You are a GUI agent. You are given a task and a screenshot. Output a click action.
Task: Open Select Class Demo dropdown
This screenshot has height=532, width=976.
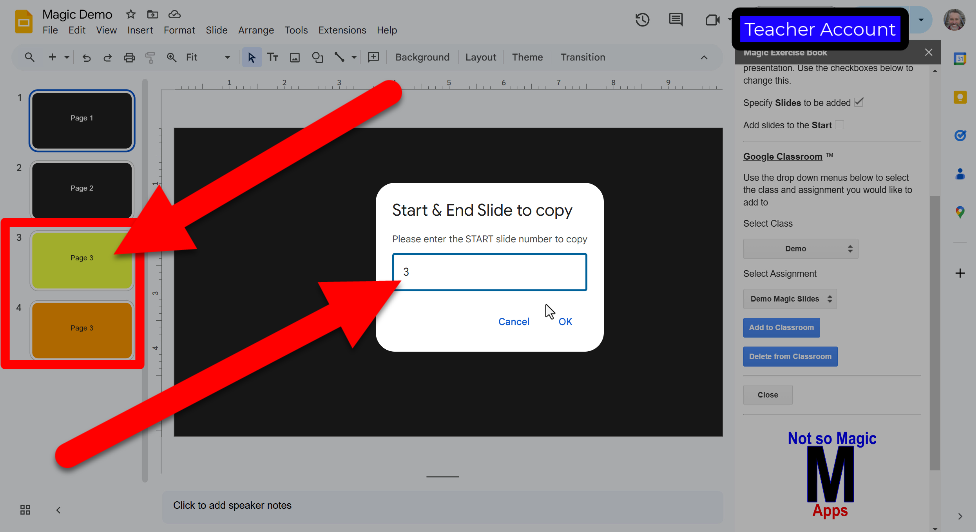(x=800, y=248)
